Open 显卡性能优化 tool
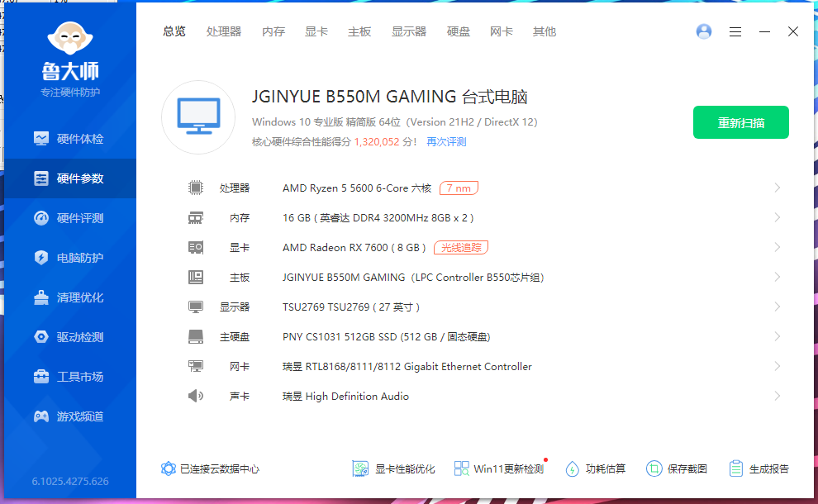The image size is (818, 504). point(393,469)
